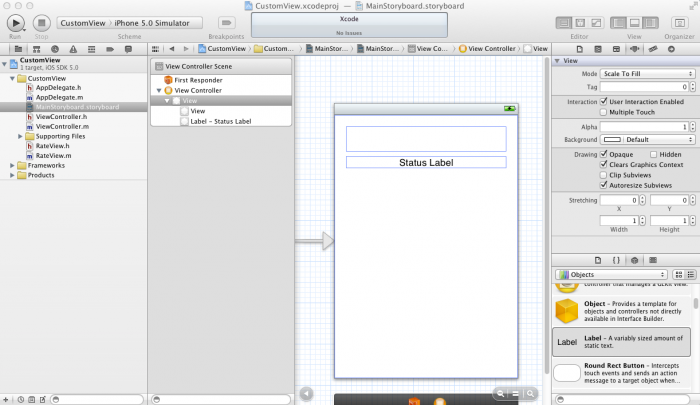Toggle the Breakpoints button

tap(226, 23)
